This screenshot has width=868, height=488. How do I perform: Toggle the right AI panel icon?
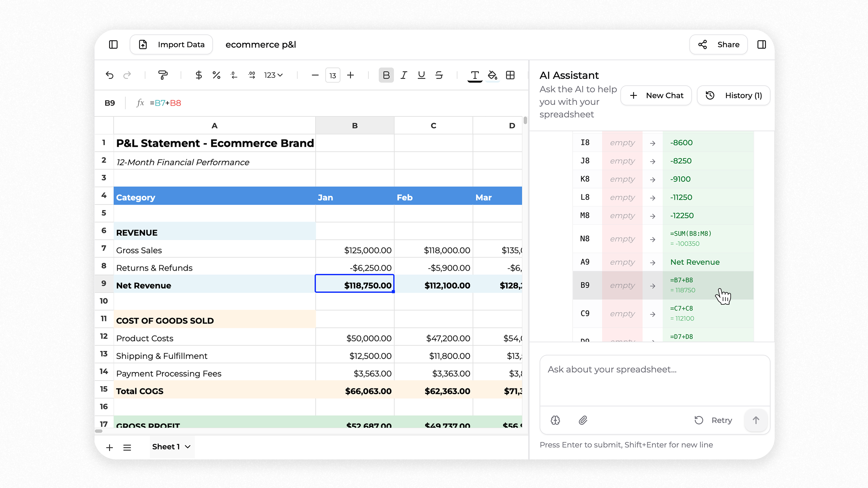761,44
